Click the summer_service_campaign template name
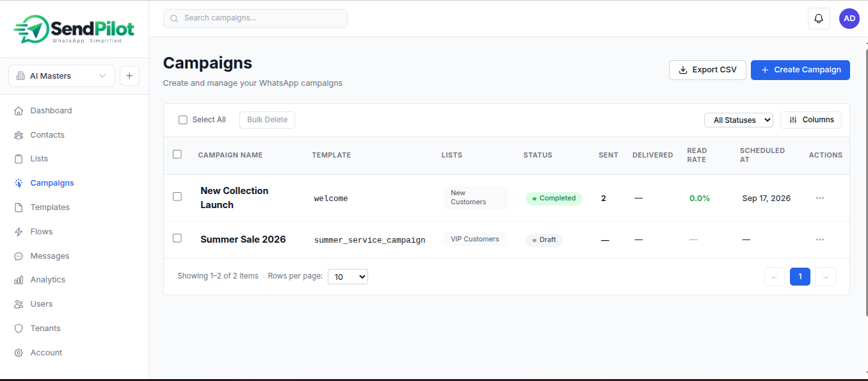The width and height of the screenshot is (868, 381). click(x=369, y=240)
